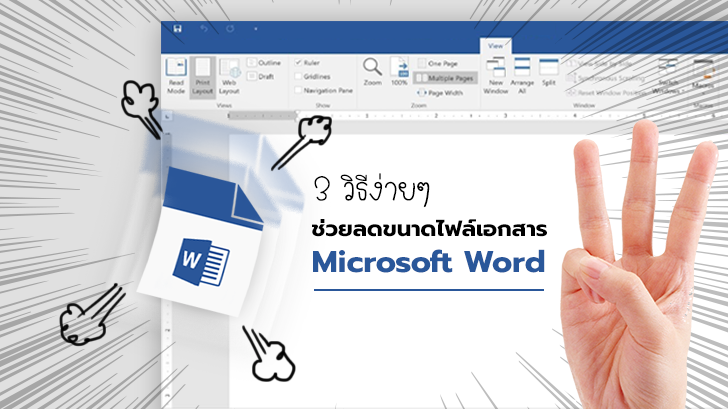Set zoom to 100%
This screenshot has width=728, height=409.
tap(399, 72)
